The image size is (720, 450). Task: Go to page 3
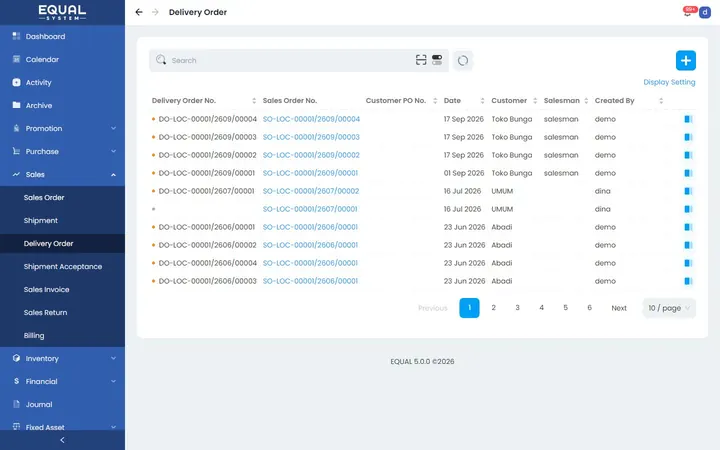pos(517,308)
